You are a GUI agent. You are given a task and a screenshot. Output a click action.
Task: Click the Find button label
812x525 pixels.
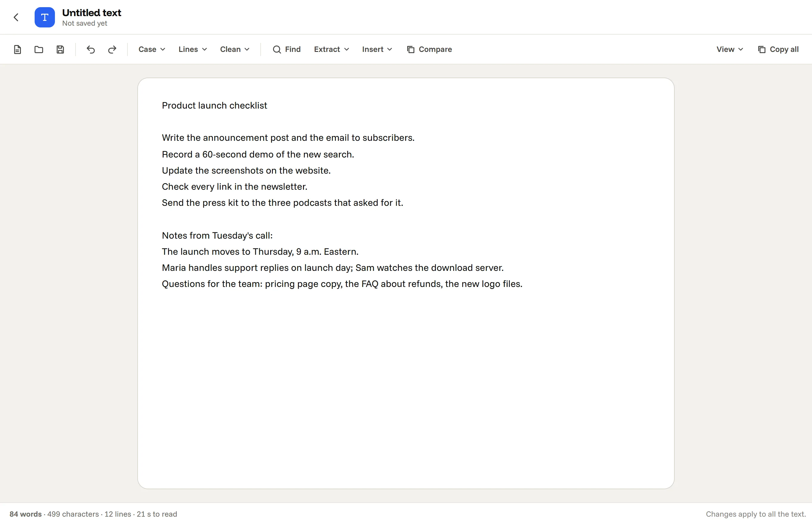pyautogui.click(x=293, y=50)
